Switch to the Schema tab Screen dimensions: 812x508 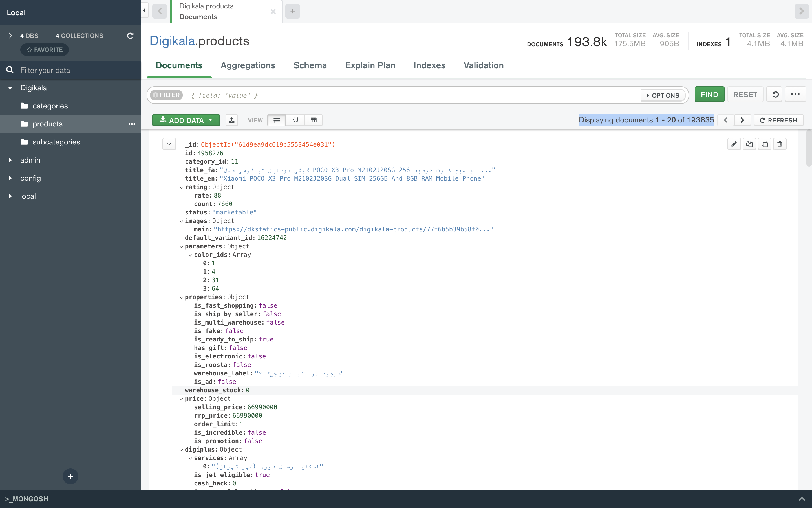coord(310,65)
